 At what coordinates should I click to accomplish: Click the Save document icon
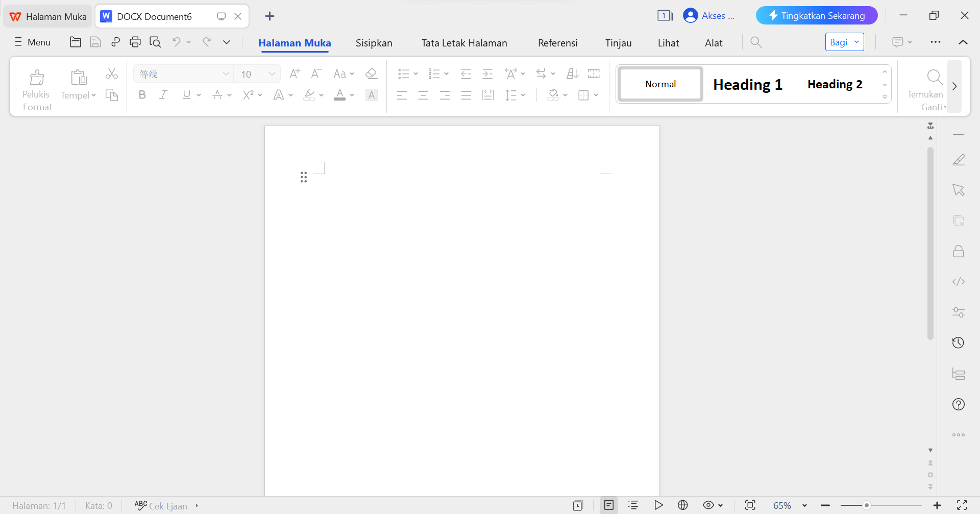point(95,42)
